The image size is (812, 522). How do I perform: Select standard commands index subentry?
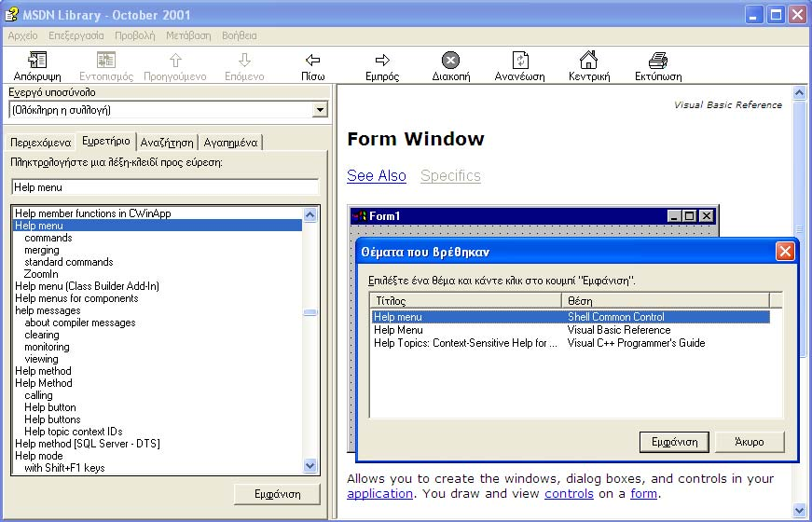pyautogui.click(x=68, y=262)
